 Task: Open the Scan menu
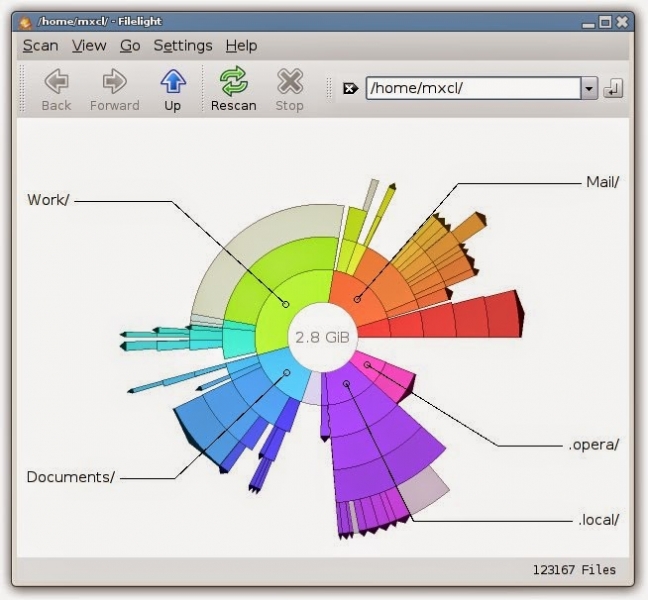pos(40,45)
